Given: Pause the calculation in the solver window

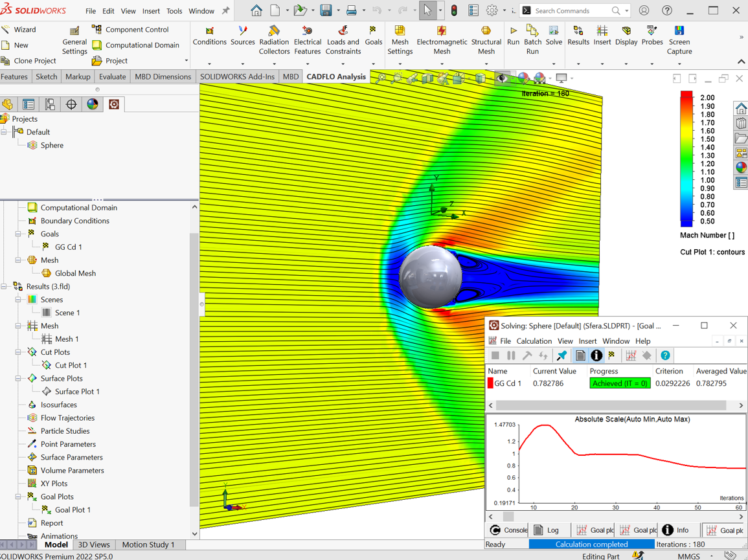Looking at the screenshot, I should tap(510, 355).
